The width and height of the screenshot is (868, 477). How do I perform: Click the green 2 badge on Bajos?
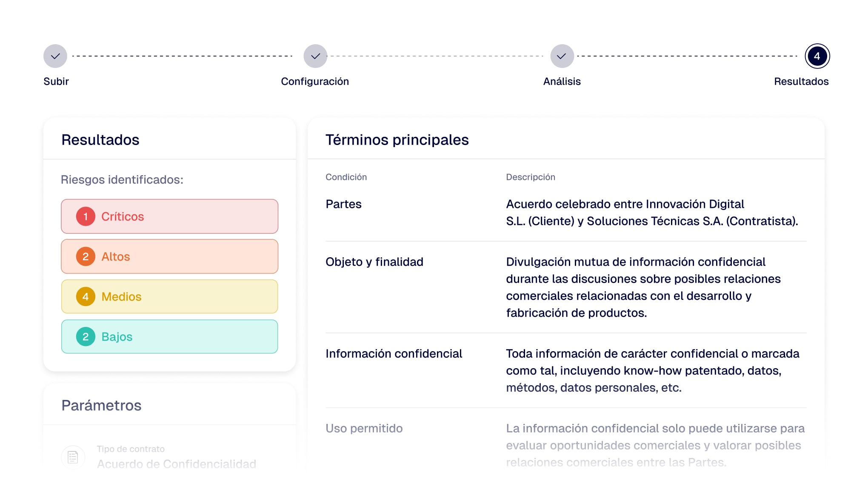coord(86,336)
